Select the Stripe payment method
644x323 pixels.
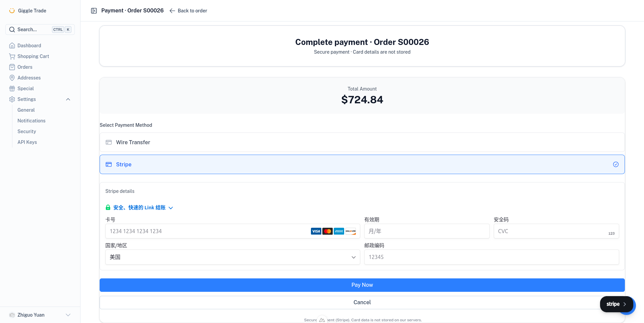click(x=362, y=164)
